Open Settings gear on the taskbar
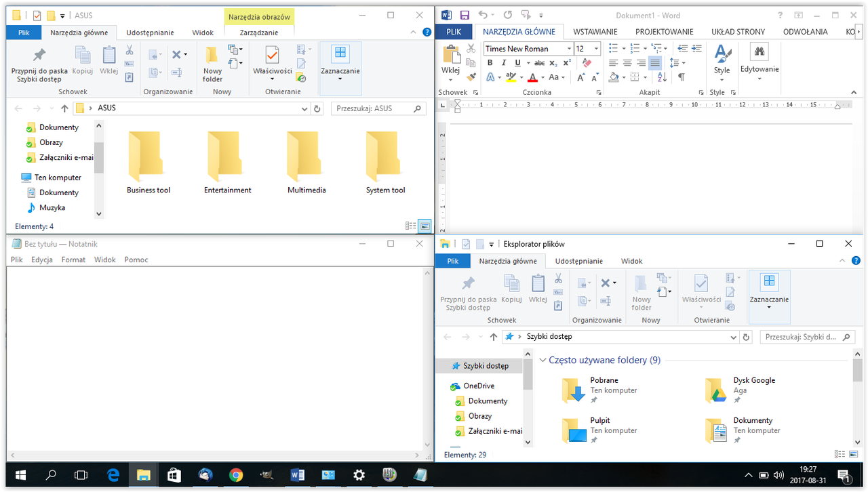The width and height of the screenshot is (868, 492). coord(359,475)
